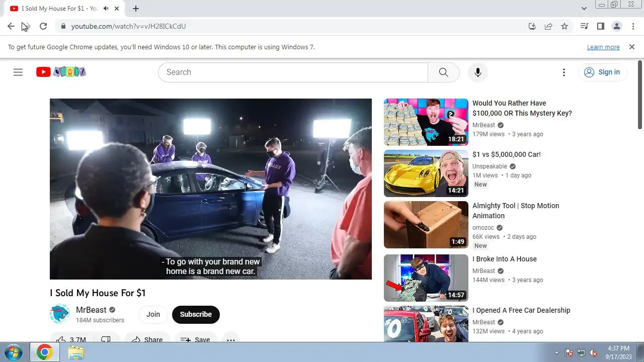Image resolution: width=644 pixels, height=362 pixels.
Task: Open Windows Start menu
Action: point(13,352)
